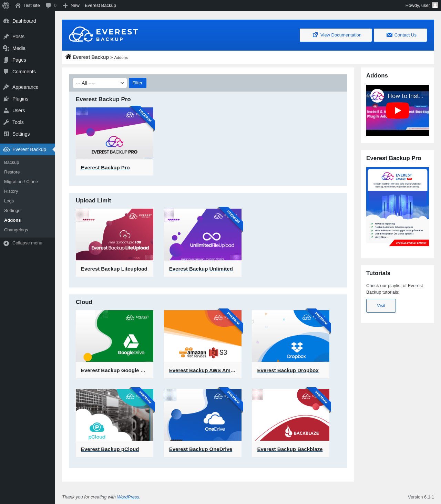Open Migration / Clone submenu item
This screenshot has height=504, width=441.
pos(21,182)
